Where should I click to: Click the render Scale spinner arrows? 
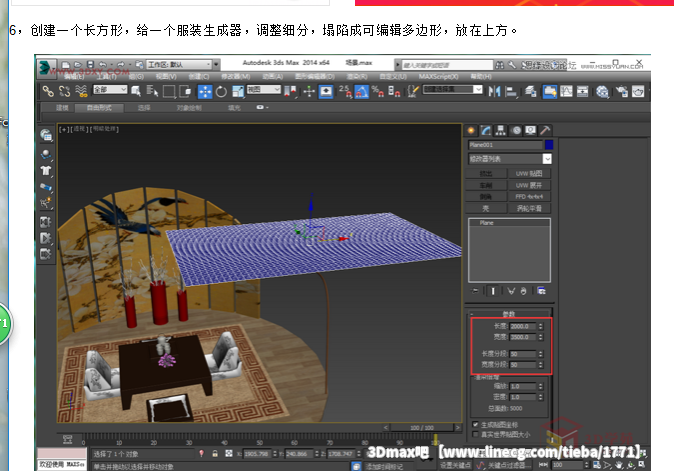[541, 386]
